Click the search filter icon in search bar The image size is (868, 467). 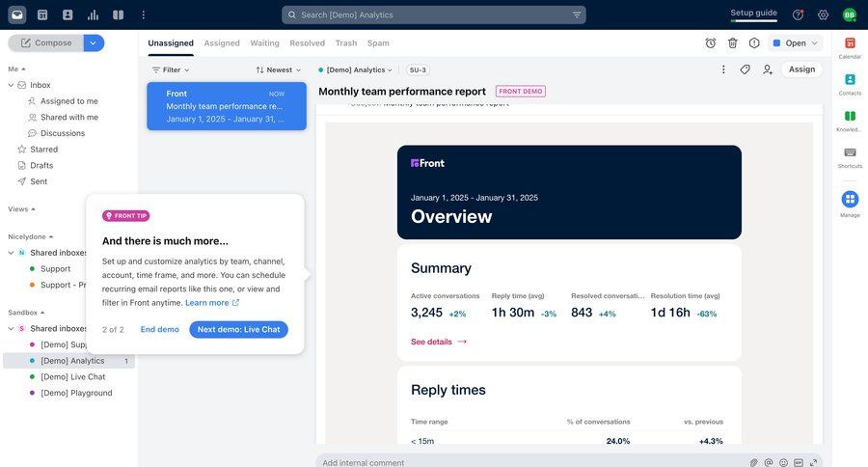[577, 15]
